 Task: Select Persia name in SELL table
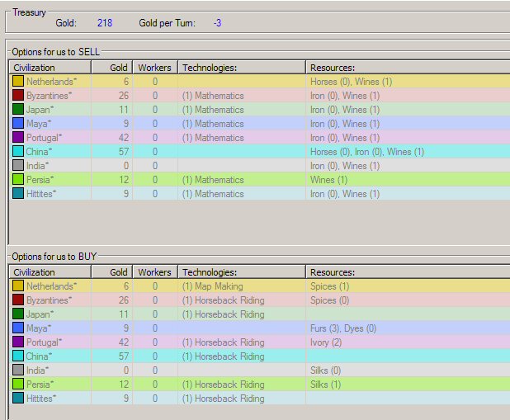[x=40, y=179]
